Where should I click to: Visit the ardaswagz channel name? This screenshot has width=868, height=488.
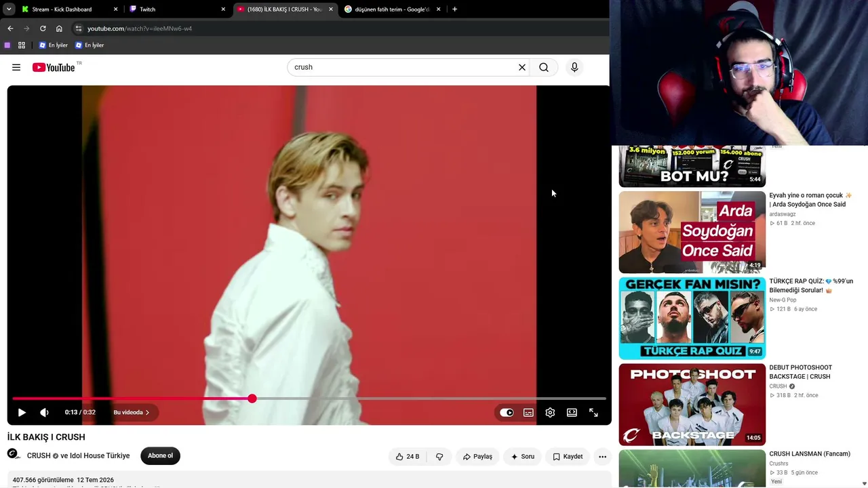pos(783,214)
